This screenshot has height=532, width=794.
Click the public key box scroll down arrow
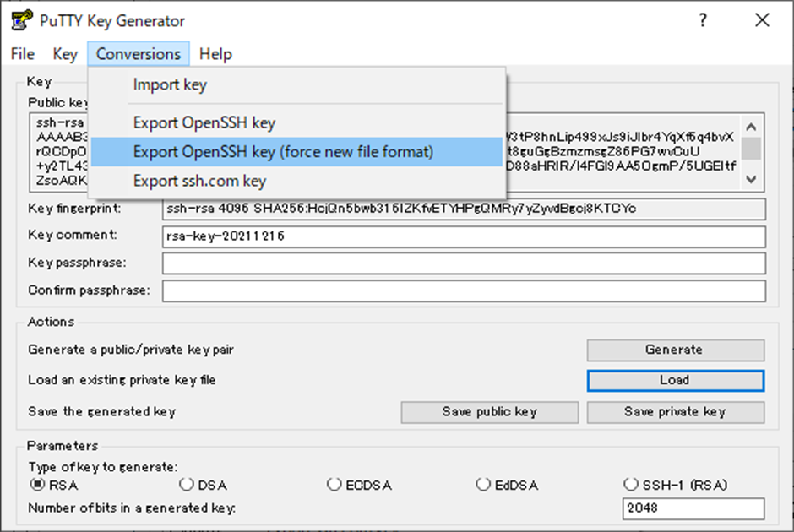pyautogui.click(x=752, y=179)
